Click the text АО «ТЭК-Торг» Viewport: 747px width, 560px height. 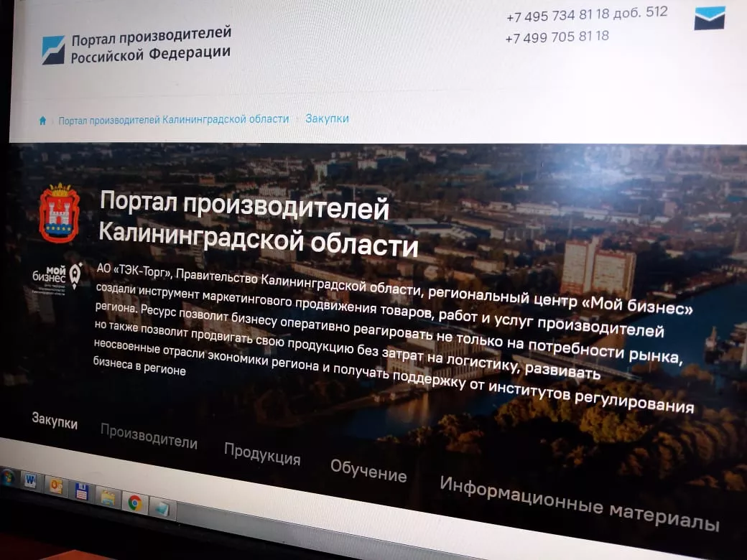tap(134, 270)
